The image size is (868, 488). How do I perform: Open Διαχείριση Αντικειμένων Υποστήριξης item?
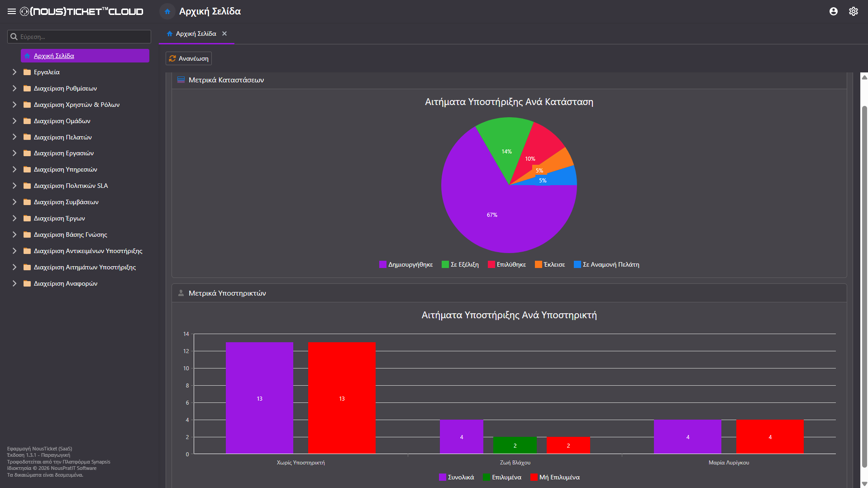coord(88,251)
